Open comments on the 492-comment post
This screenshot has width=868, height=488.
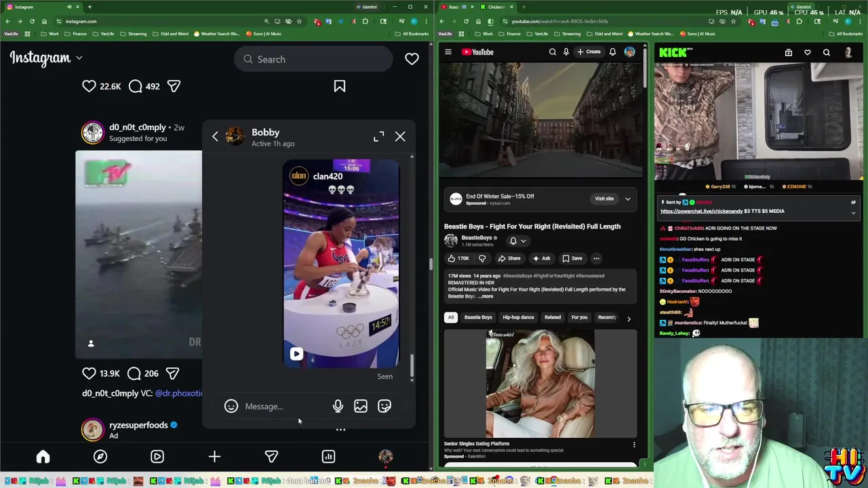(x=135, y=86)
